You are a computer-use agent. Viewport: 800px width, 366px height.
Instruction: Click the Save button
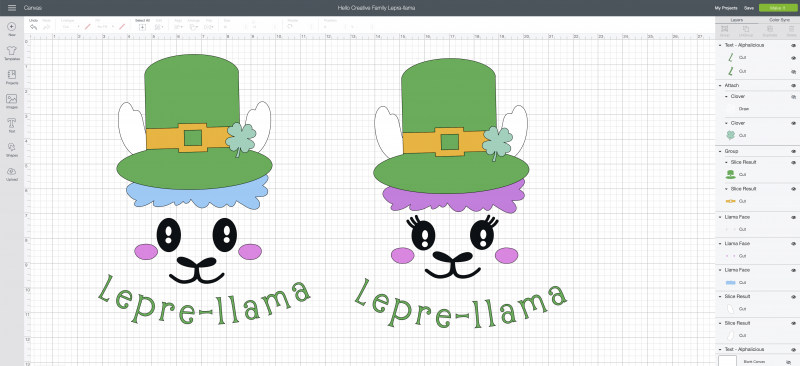[748, 8]
